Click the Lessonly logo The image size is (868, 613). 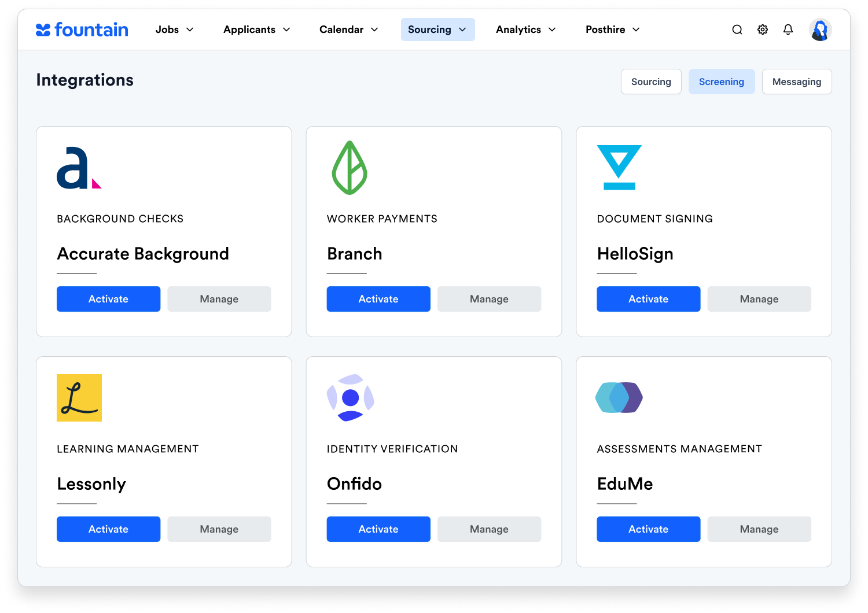pyautogui.click(x=79, y=398)
